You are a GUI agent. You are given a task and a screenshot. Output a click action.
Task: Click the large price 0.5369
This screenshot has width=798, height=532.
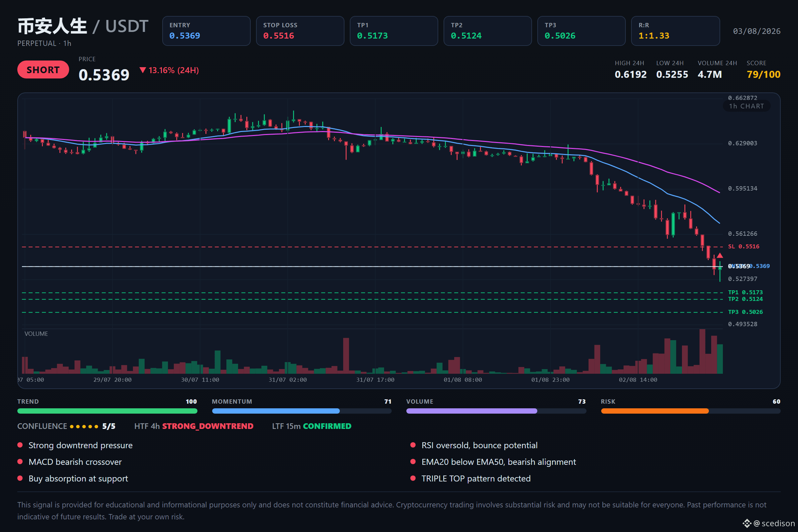(x=104, y=75)
